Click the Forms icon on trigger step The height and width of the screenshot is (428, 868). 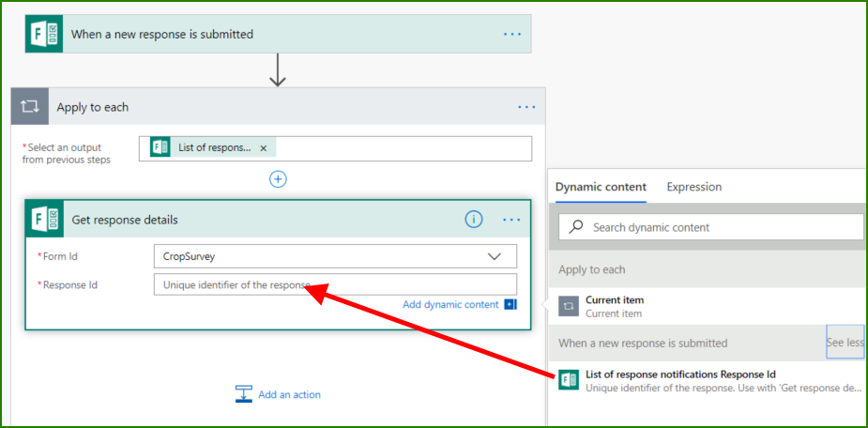(44, 35)
